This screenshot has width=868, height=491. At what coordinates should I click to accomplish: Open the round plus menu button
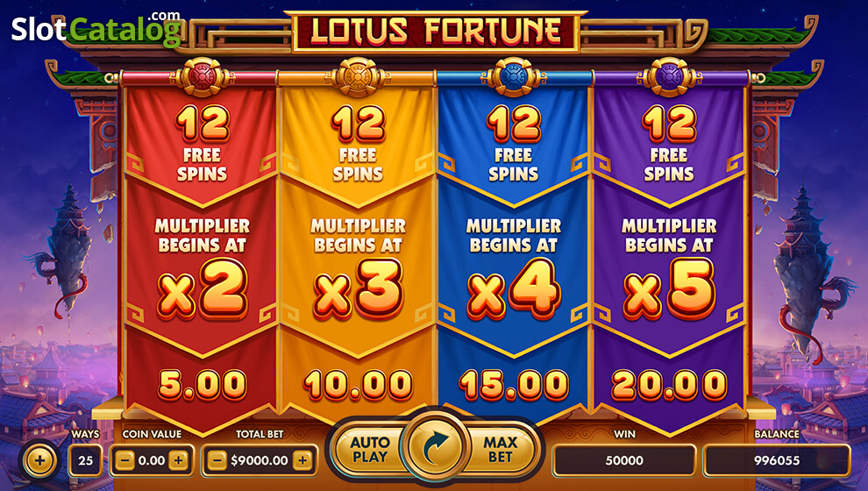pyautogui.click(x=39, y=460)
